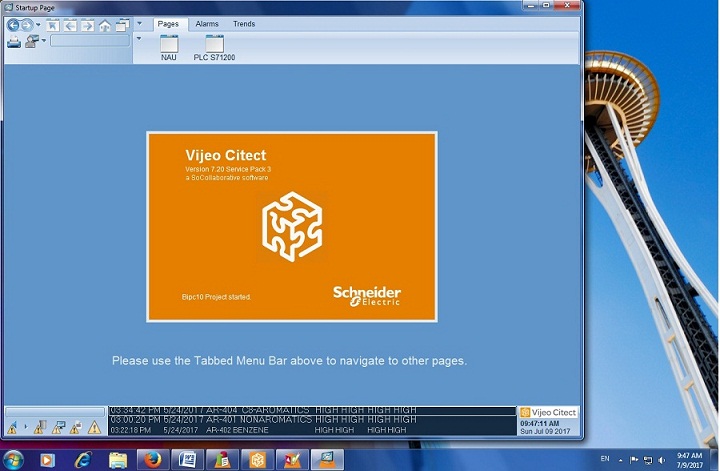Click the 09:47:11 AM status clock
Screen dimensions: 720x471
click(x=540, y=424)
